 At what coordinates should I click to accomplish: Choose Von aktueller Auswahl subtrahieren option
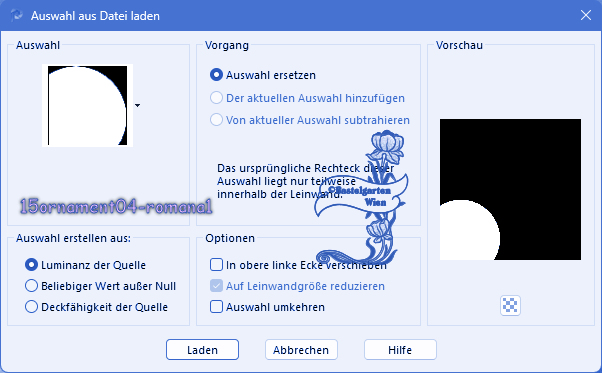click(216, 120)
